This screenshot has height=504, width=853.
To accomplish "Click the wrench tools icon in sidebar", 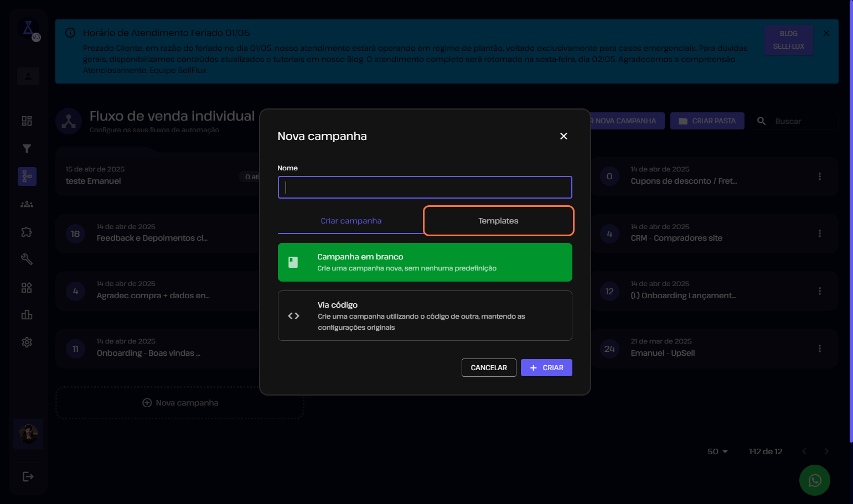I will (27, 259).
